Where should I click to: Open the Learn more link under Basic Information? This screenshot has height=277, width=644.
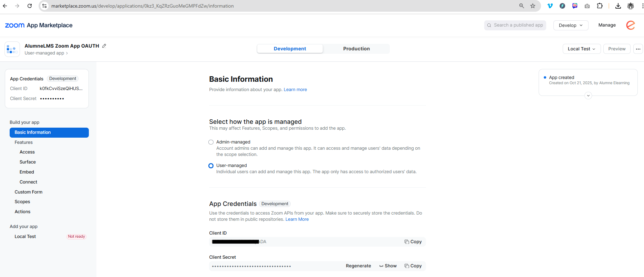[x=295, y=90]
